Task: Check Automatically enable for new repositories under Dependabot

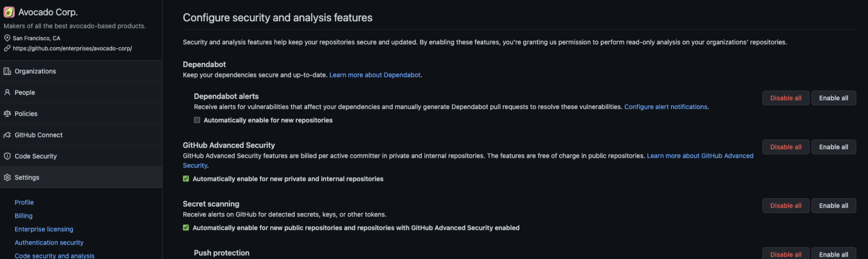Action: pos(197,120)
